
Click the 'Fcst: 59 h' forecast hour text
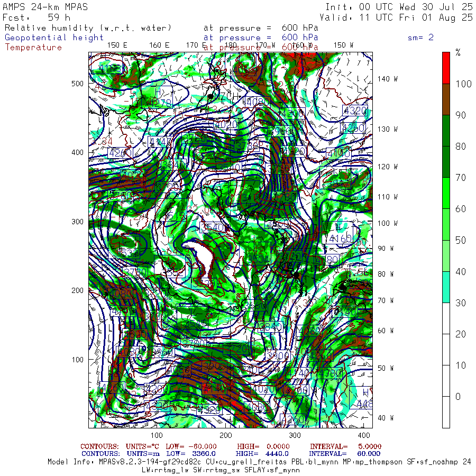coord(36,17)
